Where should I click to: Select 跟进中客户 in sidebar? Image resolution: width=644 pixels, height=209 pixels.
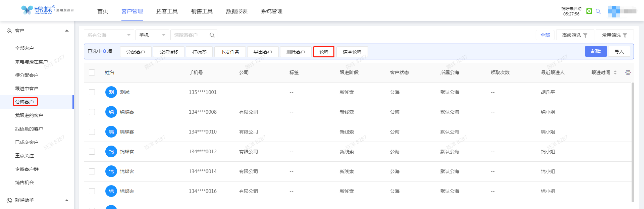pos(27,89)
